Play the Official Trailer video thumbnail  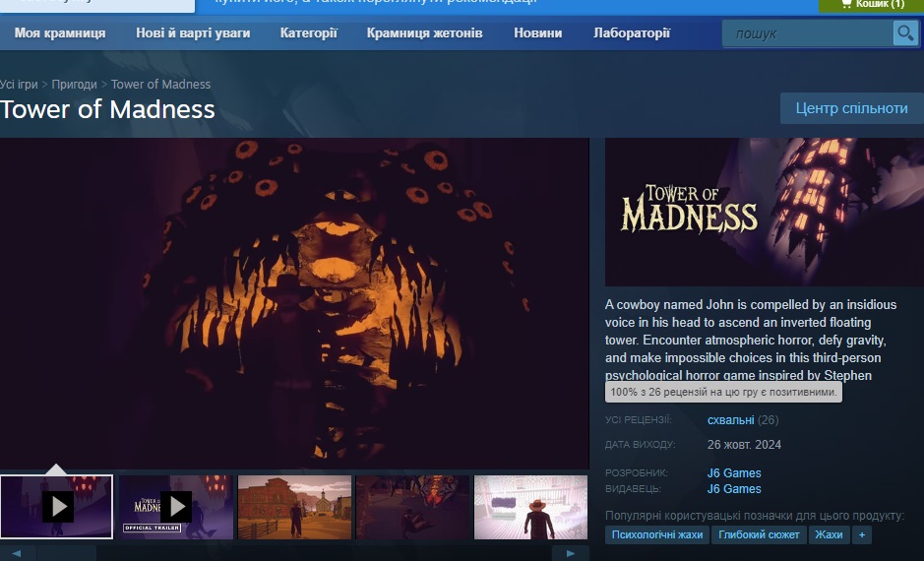(175, 507)
